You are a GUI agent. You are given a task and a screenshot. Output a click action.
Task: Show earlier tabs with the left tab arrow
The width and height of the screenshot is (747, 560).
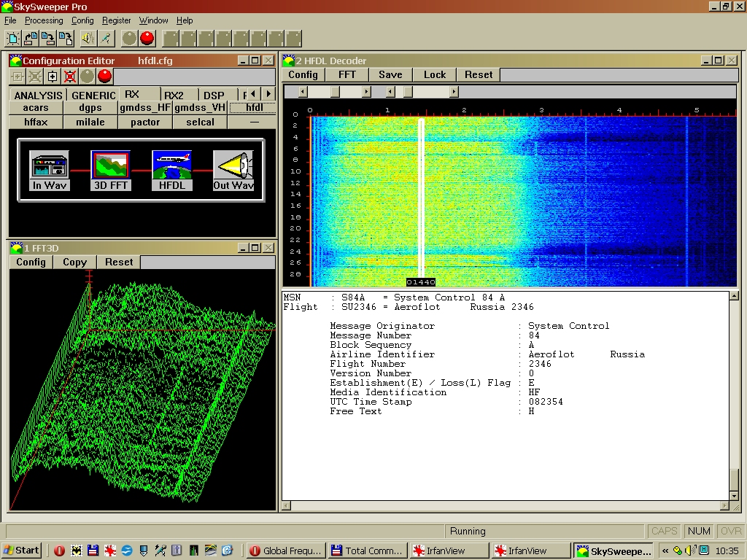click(x=253, y=94)
